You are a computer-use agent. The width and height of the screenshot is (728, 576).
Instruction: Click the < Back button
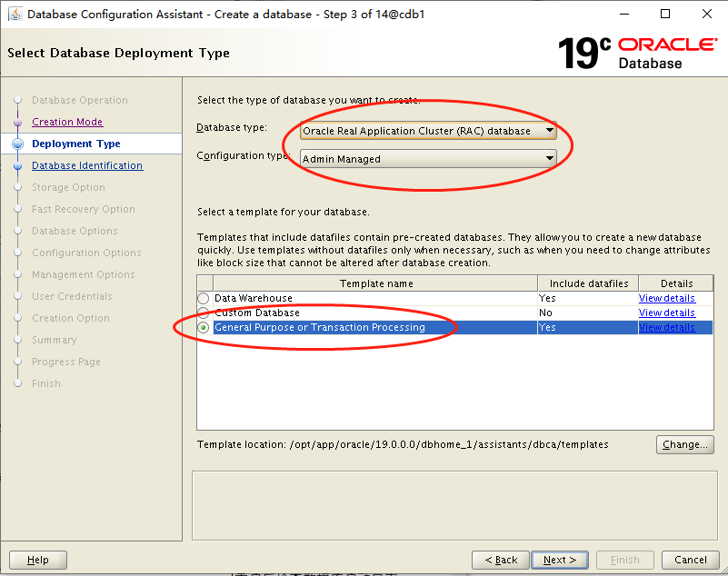[x=501, y=561]
